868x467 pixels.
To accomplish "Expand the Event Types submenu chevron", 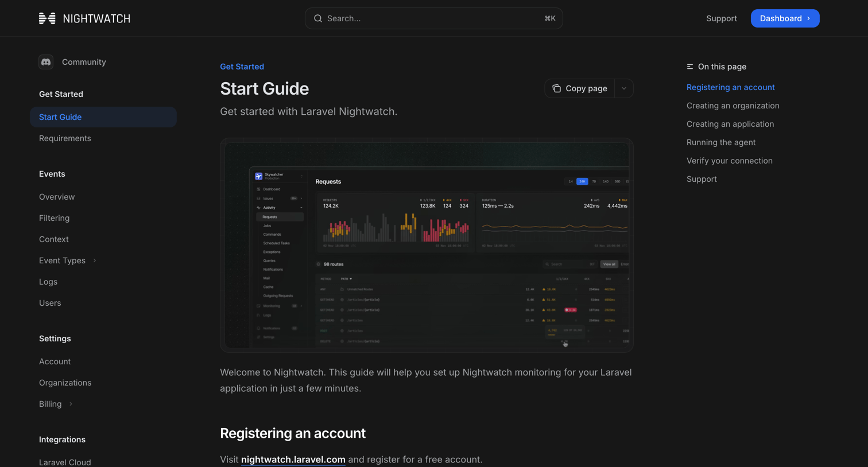I will pyautogui.click(x=95, y=260).
